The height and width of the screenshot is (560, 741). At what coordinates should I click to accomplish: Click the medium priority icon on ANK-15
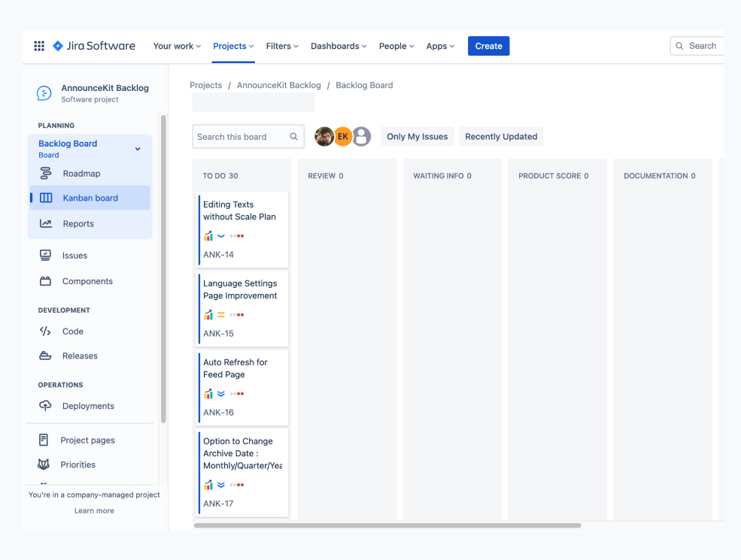tap(220, 314)
